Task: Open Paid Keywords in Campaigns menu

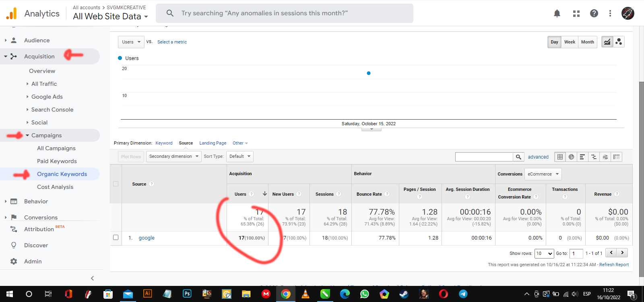Action: point(57,161)
